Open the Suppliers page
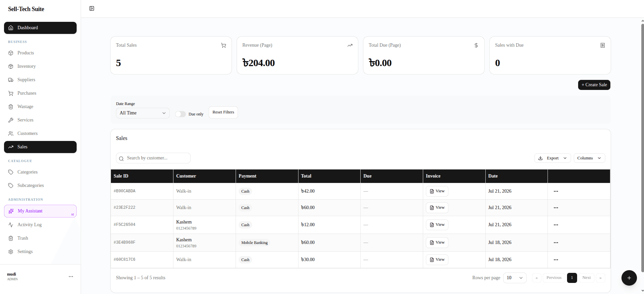Image resolution: width=644 pixels, height=294 pixels. [40, 80]
